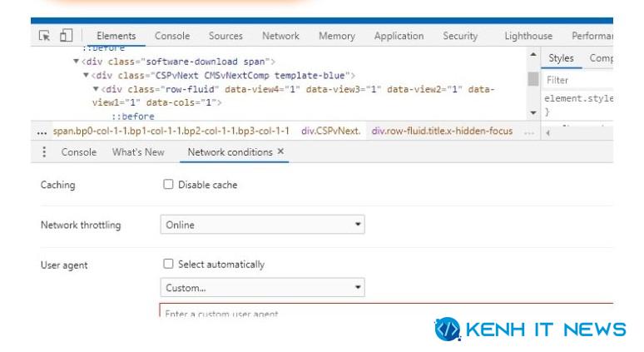Open the Network throttling Online dropdown
This screenshot has width=644, height=352.
pyautogui.click(x=262, y=224)
